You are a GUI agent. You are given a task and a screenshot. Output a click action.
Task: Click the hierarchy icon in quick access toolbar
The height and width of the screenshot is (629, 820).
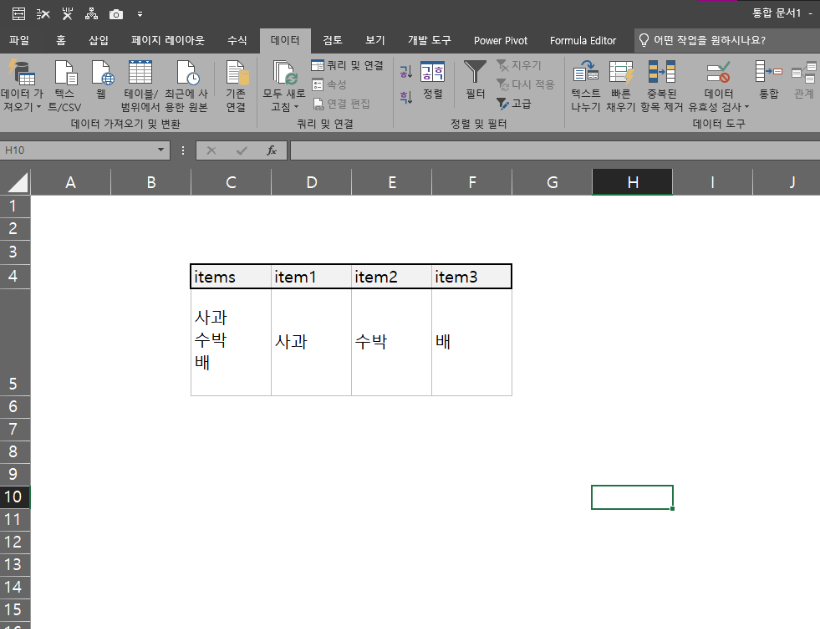92,14
